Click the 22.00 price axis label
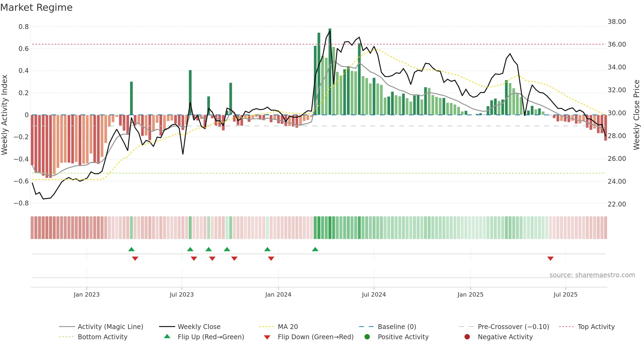Screen dimensions: 644x362 click(617, 204)
